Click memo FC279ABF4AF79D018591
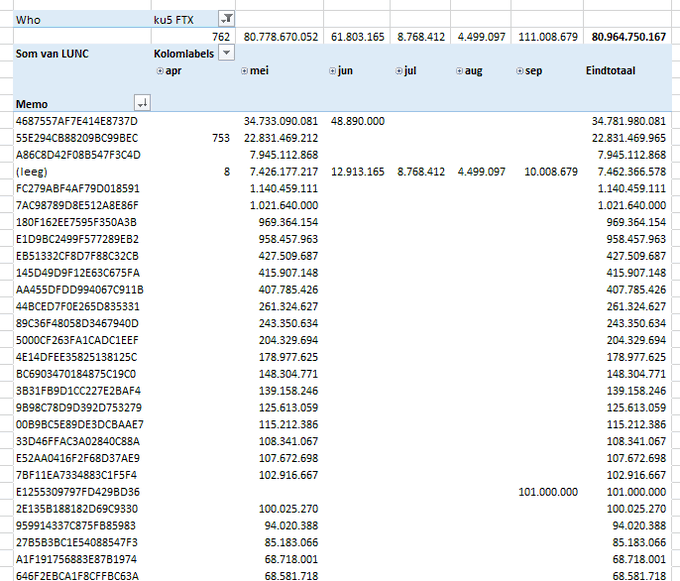 [78, 189]
